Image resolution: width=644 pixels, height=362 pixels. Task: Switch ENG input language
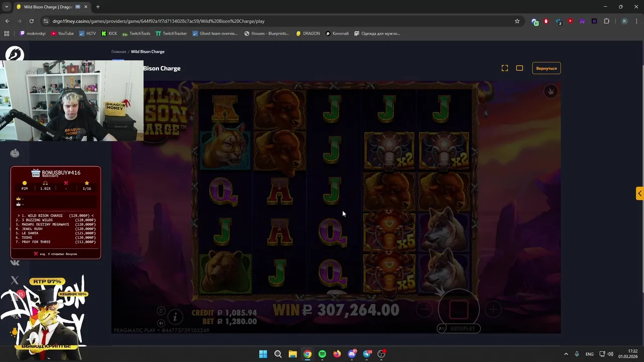590,354
